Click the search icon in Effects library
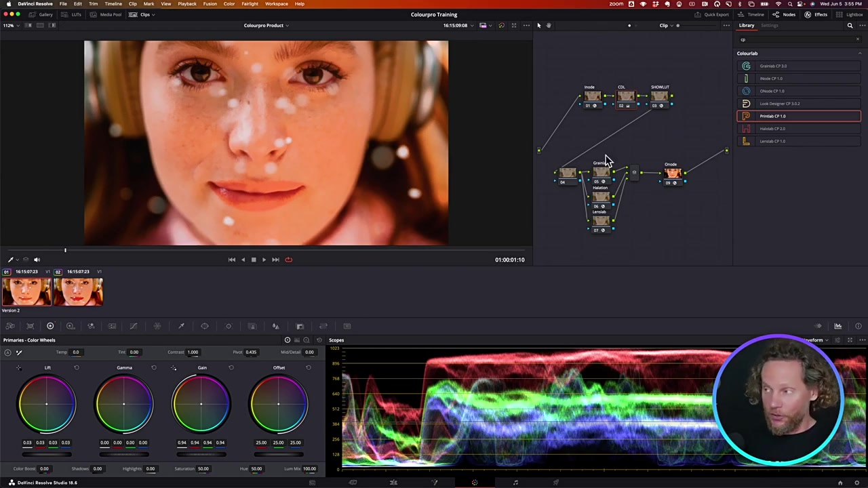The height and width of the screenshot is (488, 868). pos(850,26)
